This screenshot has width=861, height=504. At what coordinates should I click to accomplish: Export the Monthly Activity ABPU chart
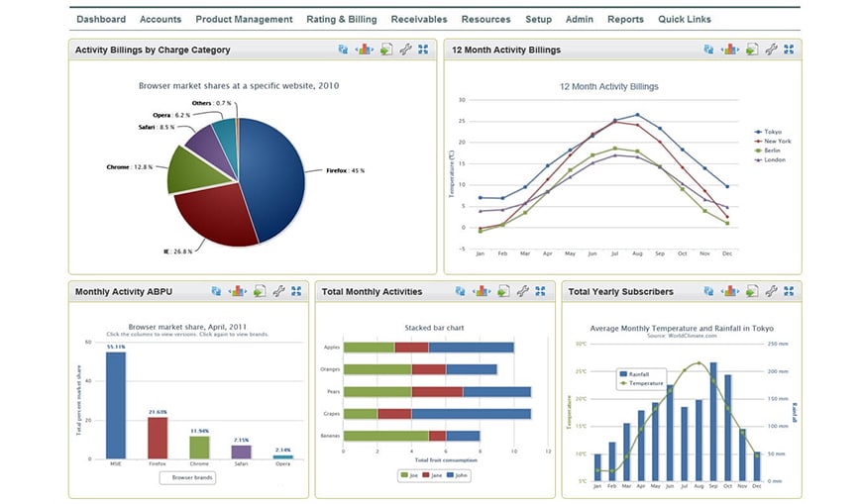[260, 291]
